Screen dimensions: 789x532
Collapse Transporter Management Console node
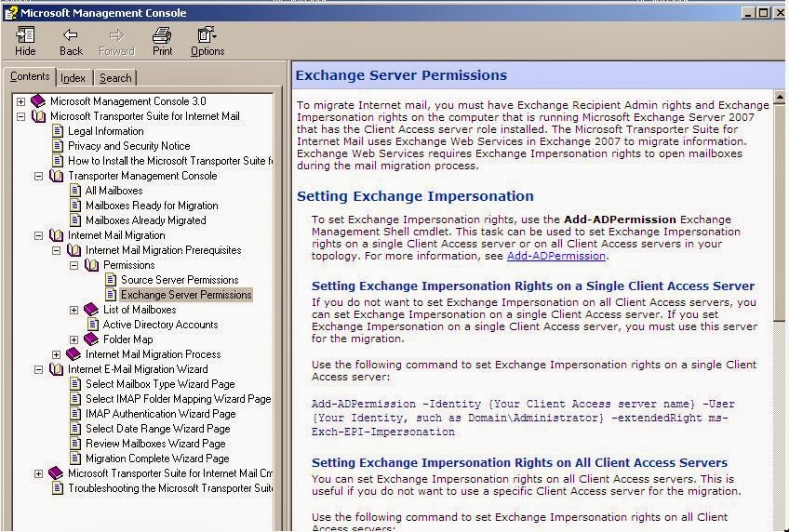tap(38, 176)
